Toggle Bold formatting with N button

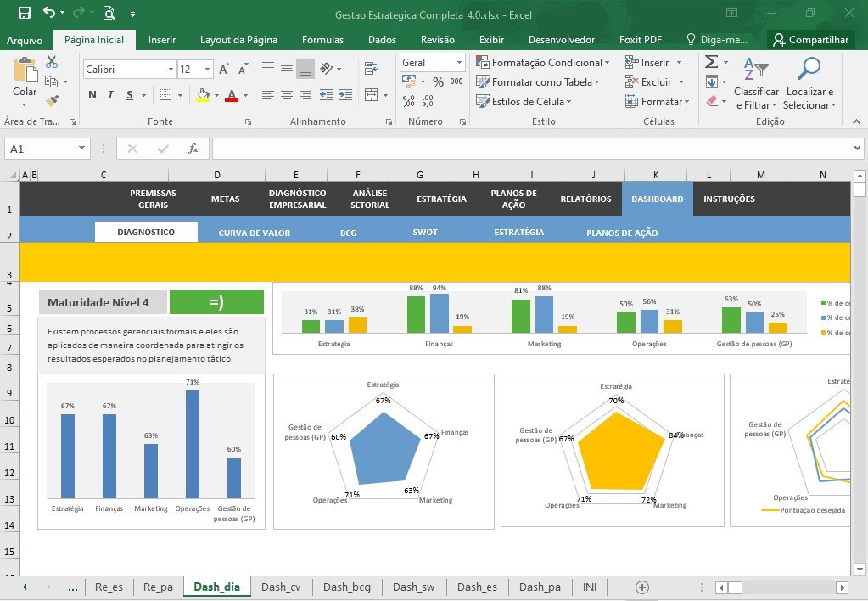(92, 95)
